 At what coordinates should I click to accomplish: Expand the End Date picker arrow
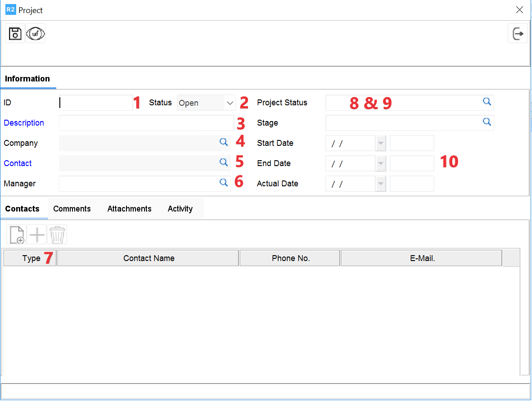[x=381, y=164]
